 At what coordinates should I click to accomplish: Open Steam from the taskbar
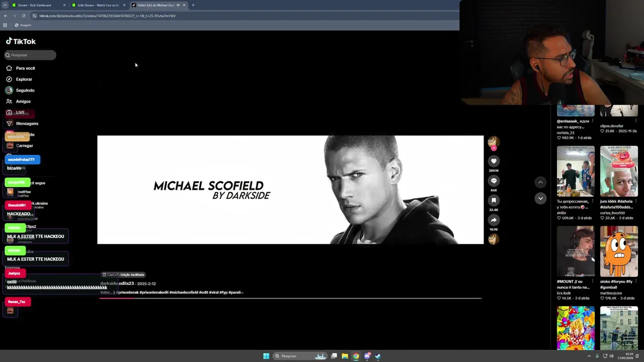click(x=378, y=356)
